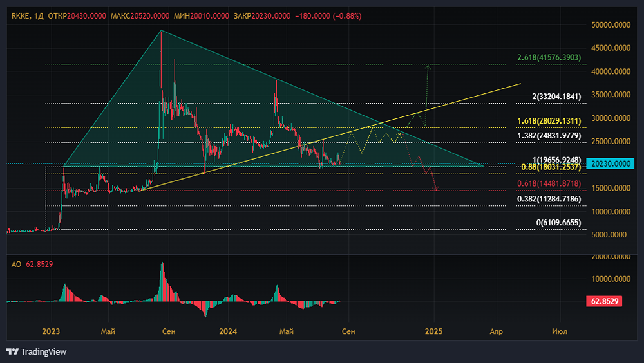Click the close price value 20230.0000
Screen dimensions: 644x363
(x=270, y=16)
